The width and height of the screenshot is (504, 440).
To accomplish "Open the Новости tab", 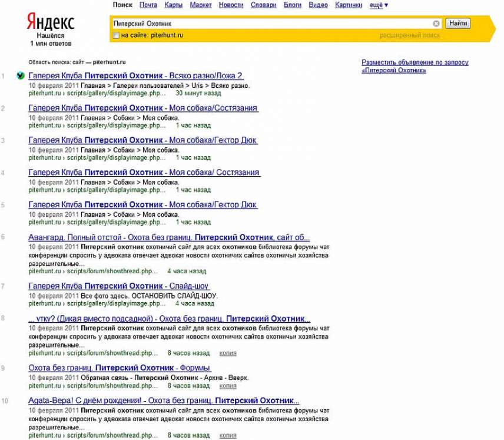I will tap(231, 5).
